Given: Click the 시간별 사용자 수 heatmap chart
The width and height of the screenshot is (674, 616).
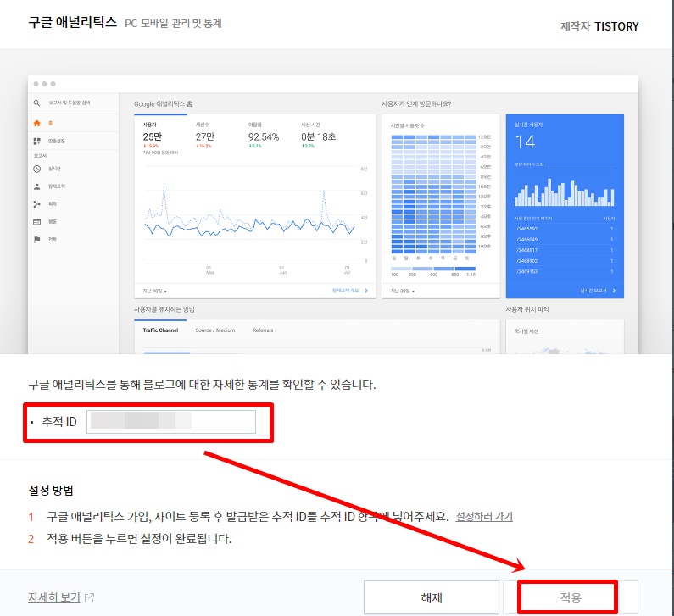Looking at the screenshot, I should [x=433, y=194].
